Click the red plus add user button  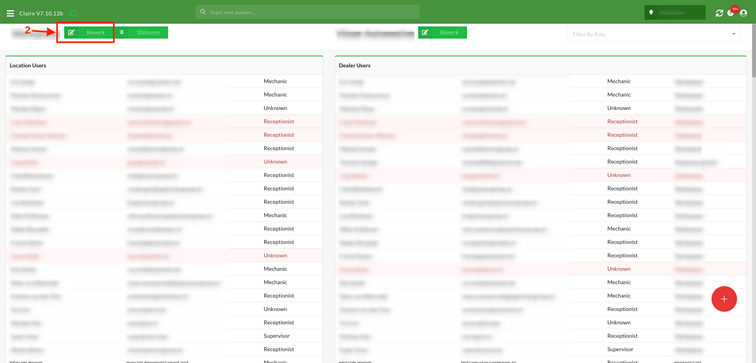(724, 299)
